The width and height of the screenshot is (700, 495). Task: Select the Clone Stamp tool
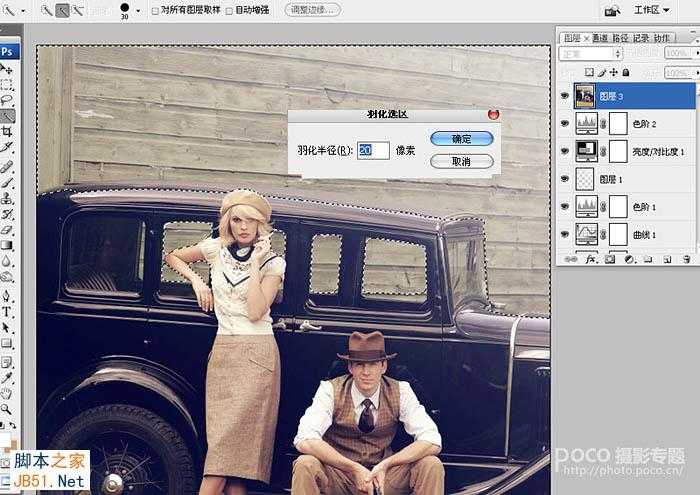7,198
